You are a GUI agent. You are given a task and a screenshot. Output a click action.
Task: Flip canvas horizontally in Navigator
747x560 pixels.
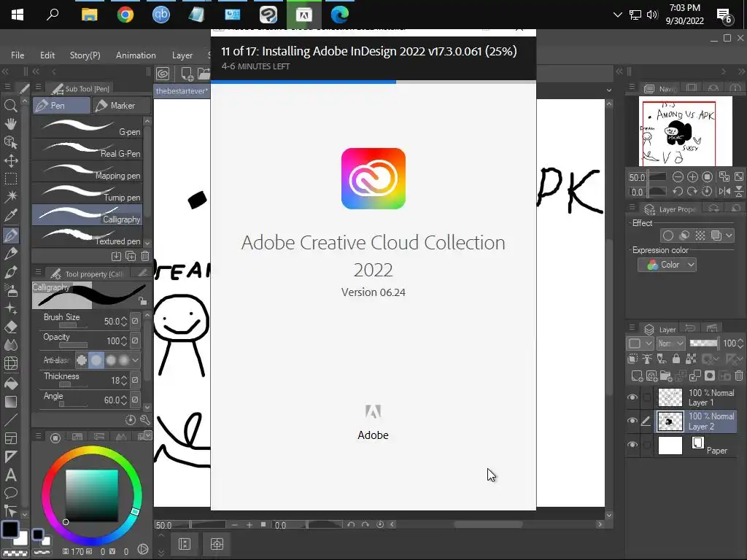724,192
